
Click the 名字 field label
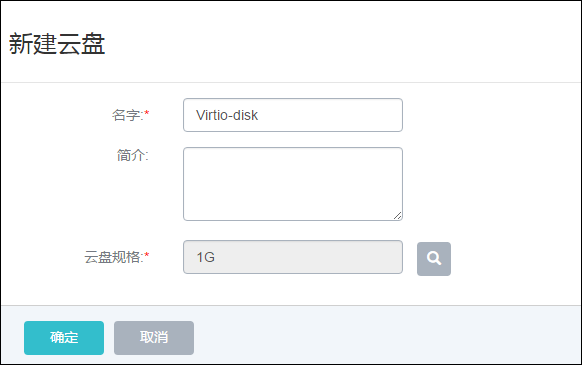point(127,115)
